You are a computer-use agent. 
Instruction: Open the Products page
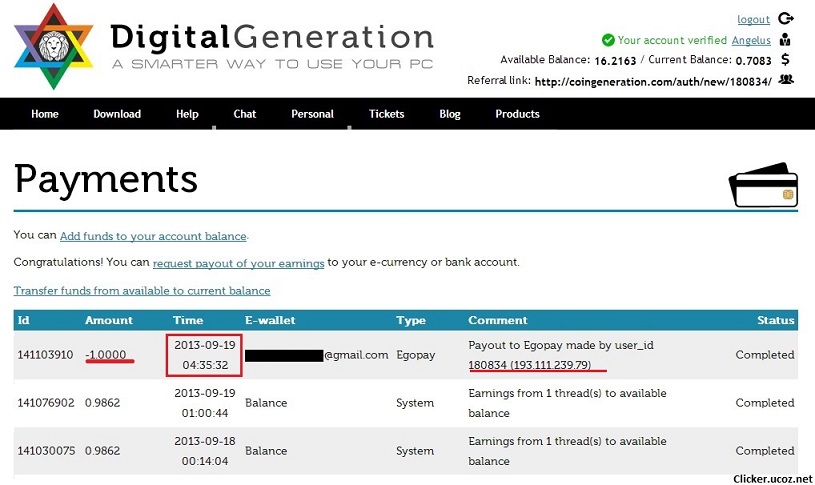click(517, 114)
